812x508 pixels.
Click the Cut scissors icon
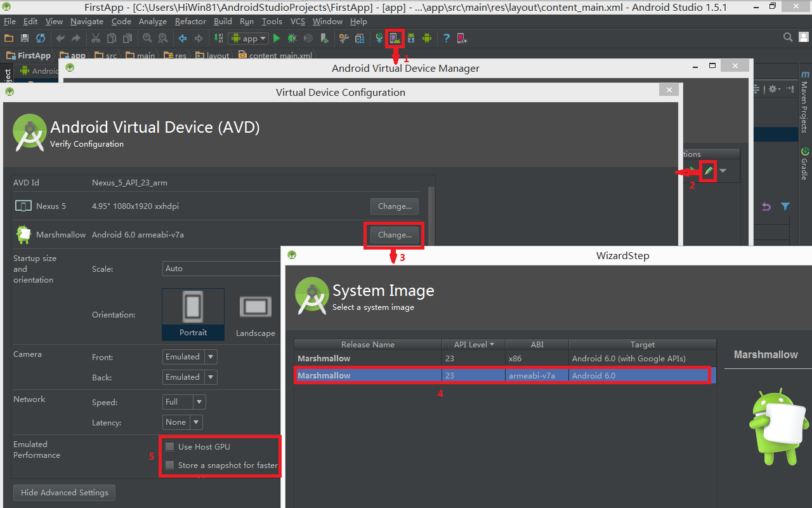96,39
